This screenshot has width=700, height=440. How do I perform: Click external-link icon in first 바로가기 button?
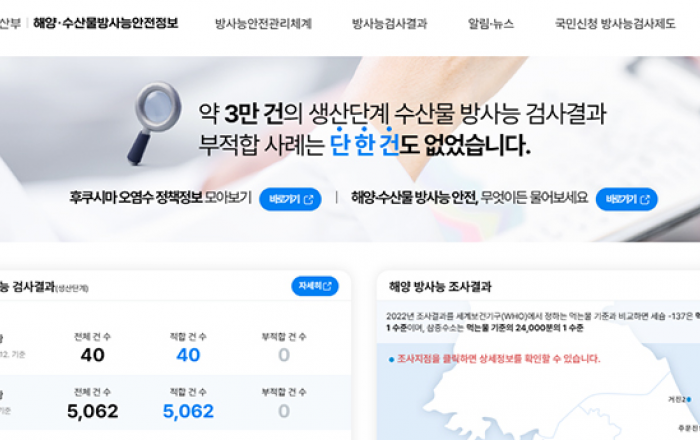coord(308,199)
